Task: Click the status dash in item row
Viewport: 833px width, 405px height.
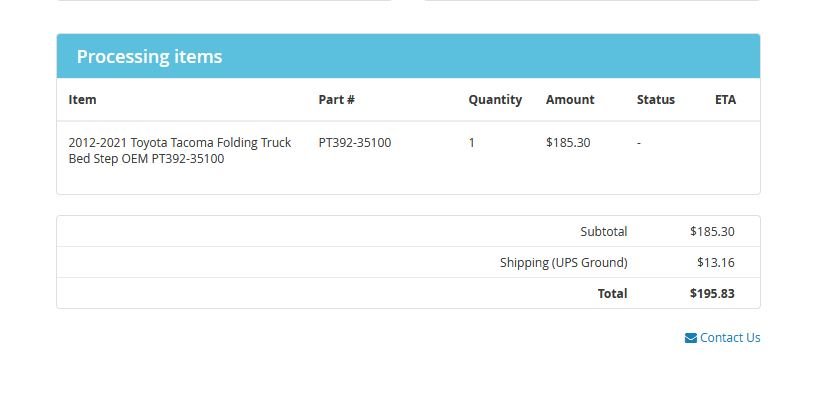Action: (639, 142)
